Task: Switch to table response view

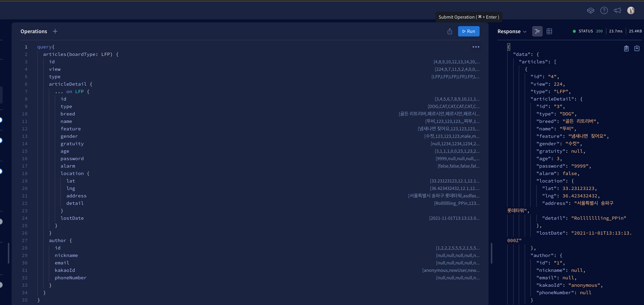Action: pyautogui.click(x=549, y=31)
